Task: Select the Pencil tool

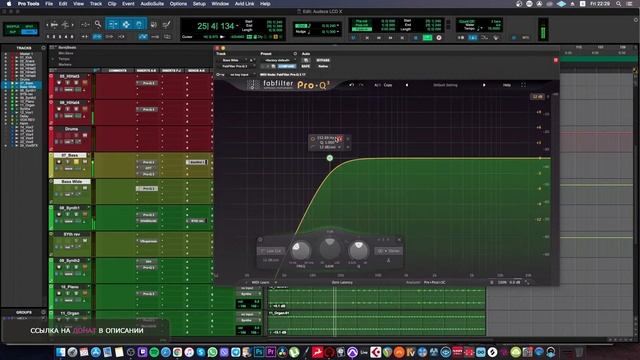Action: pos(167,24)
